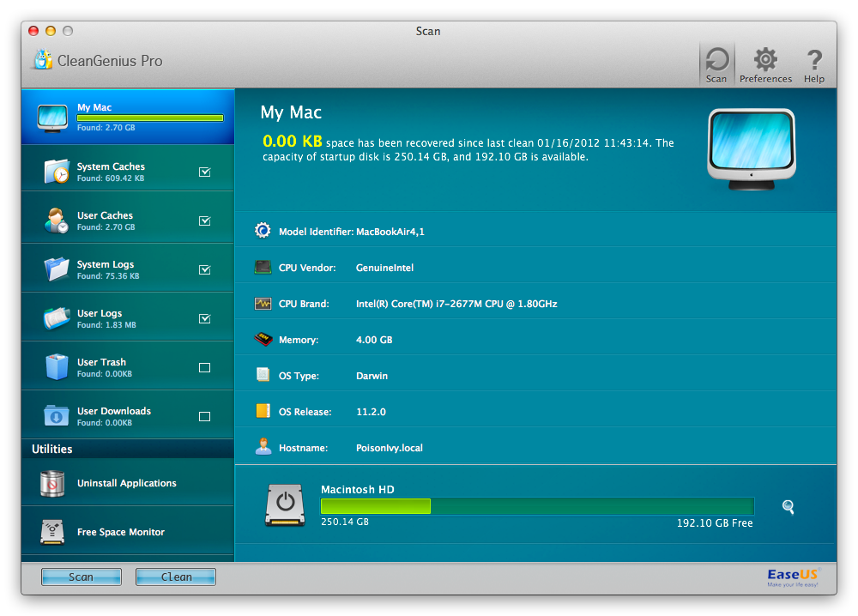Image resolution: width=858 pixels, height=616 pixels.
Task: Check User Downloads checkbox
Action: [205, 416]
